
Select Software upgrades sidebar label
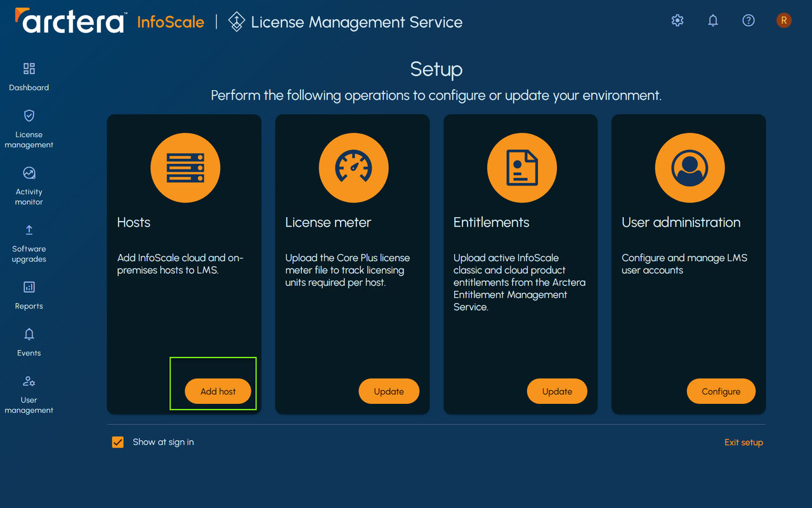(29, 254)
